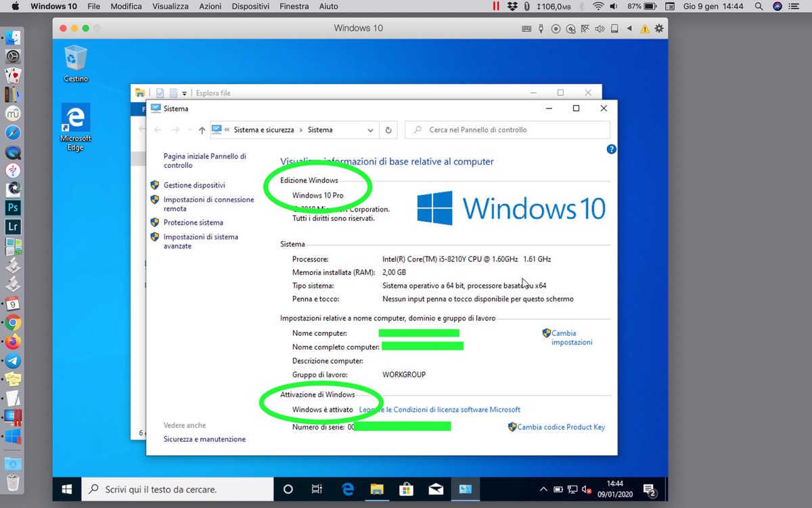Screen dimensions: 812x508
Task: Open Photoshop from the Dock
Action: pyautogui.click(x=13, y=208)
